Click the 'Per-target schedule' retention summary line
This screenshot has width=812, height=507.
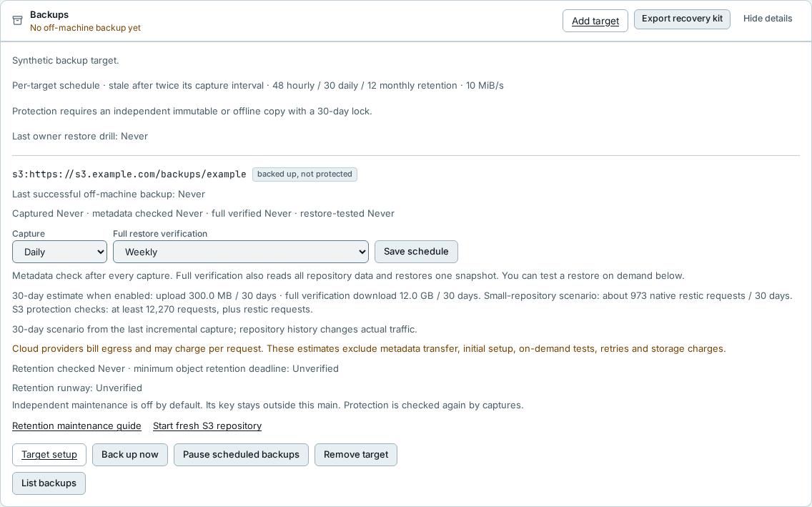click(258, 85)
